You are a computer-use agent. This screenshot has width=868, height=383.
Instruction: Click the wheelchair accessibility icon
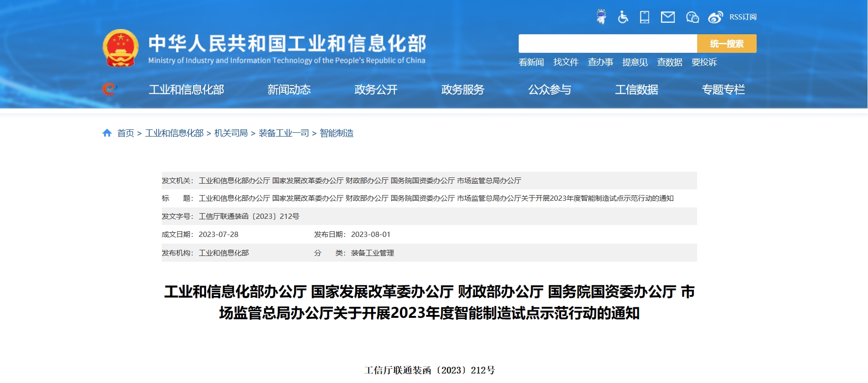point(623,17)
